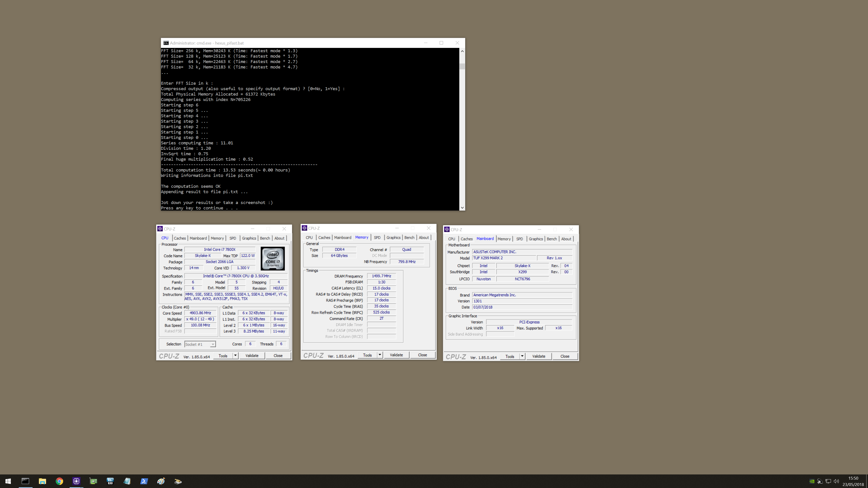This screenshot has height=488, width=868.
Task: Click the title icon of the CPU-Z Mainboard window
Action: tap(447, 229)
